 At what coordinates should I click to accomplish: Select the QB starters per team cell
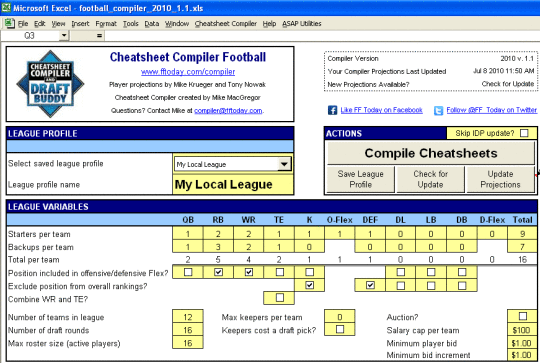(188, 234)
